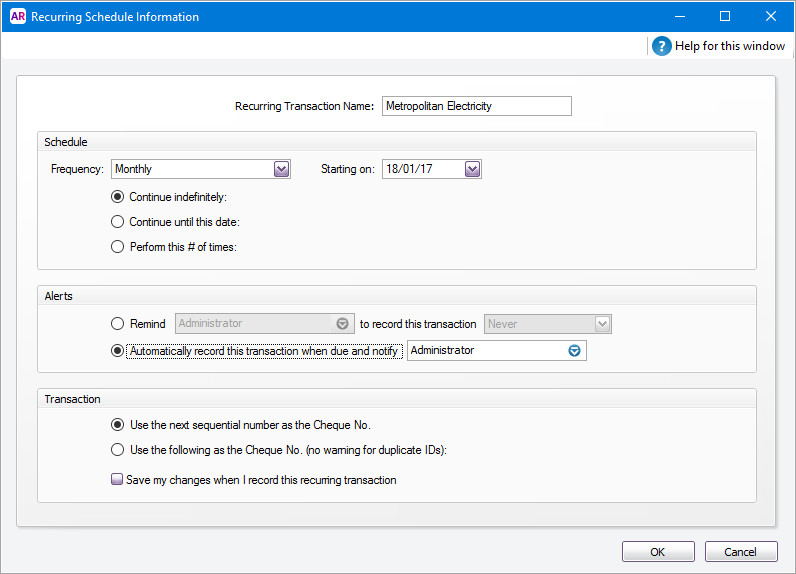796x574 pixels.
Task: Choose Perform this # of times option
Action: pyautogui.click(x=118, y=247)
